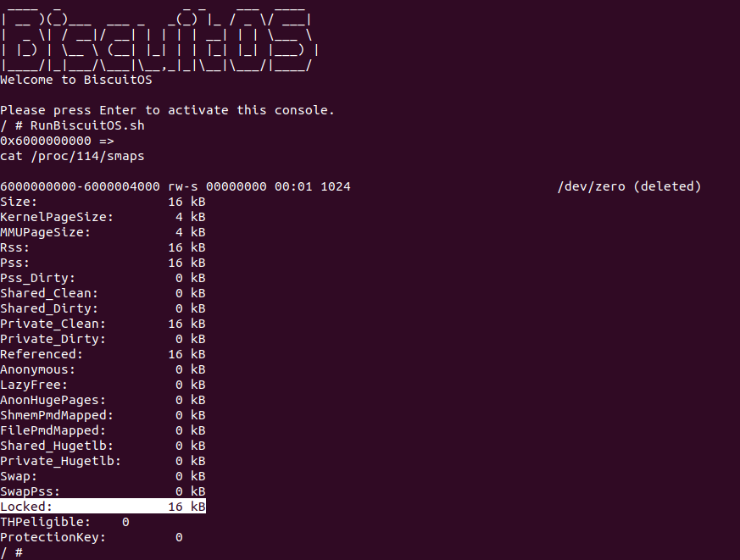The width and height of the screenshot is (740, 560).
Task: Click the Private_Clean: 16 kB entry
Action: 103,324
